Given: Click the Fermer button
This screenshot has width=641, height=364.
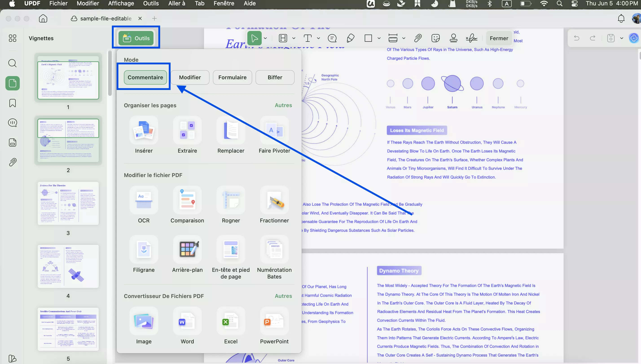Looking at the screenshot, I should [x=499, y=38].
